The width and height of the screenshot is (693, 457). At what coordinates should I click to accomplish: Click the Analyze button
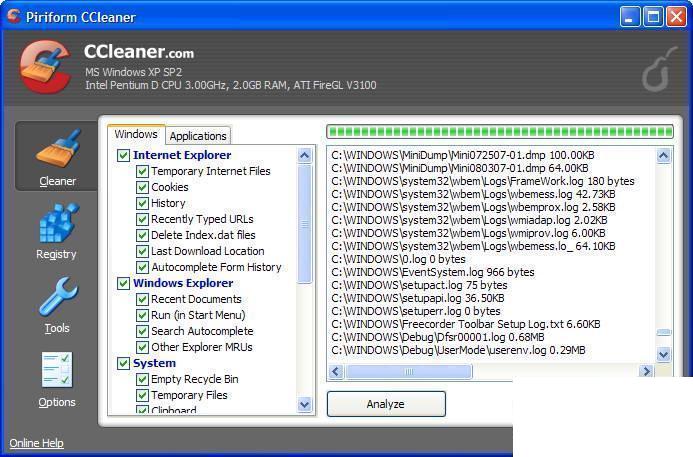[386, 404]
